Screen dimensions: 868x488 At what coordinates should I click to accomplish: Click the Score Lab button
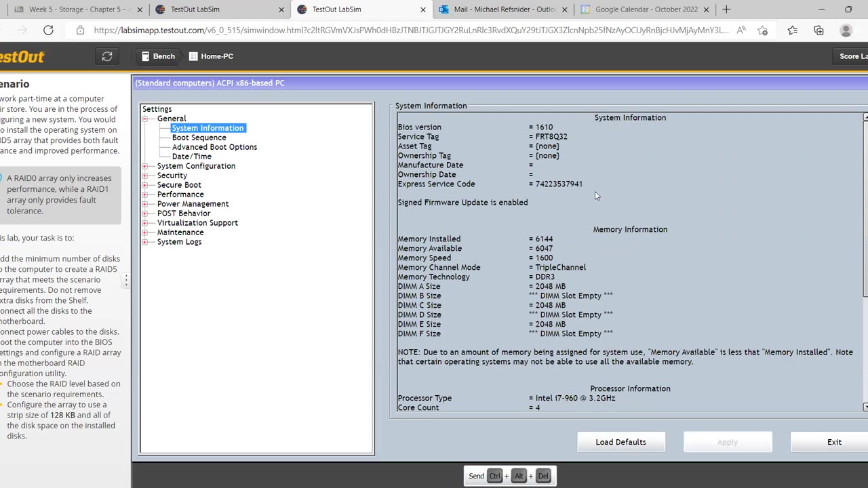(x=851, y=56)
